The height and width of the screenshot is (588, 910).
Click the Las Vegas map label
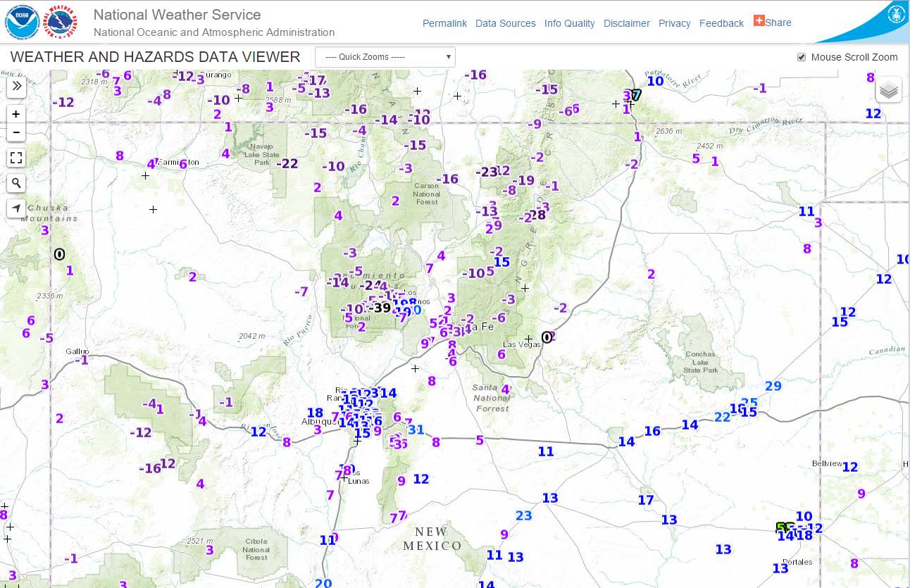click(x=521, y=344)
